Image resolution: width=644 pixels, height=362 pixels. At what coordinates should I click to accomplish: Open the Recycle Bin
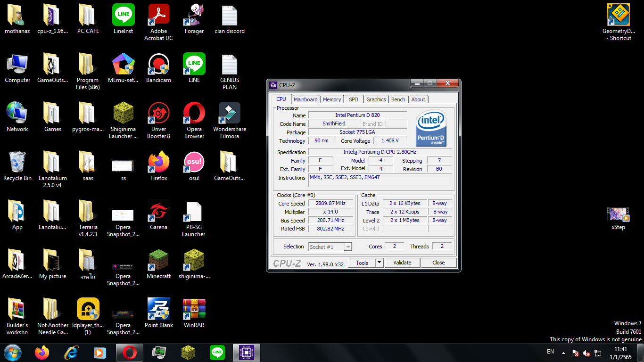click(x=17, y=163)
